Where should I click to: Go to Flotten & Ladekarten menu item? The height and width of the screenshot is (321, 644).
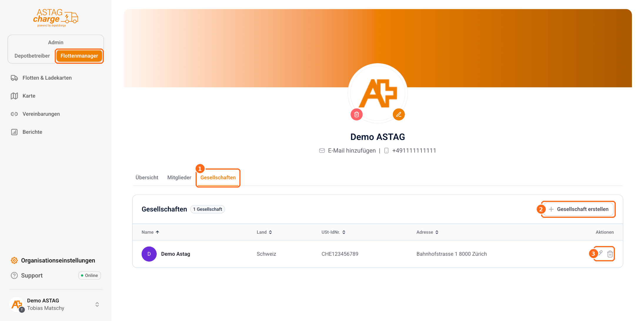pyautogui.click(x=47, y=78)
